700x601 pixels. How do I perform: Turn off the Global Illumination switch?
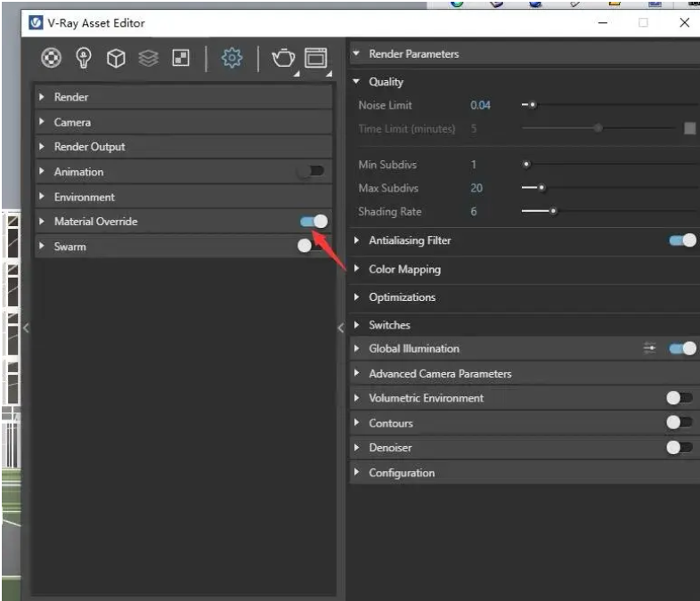[682, 348]
